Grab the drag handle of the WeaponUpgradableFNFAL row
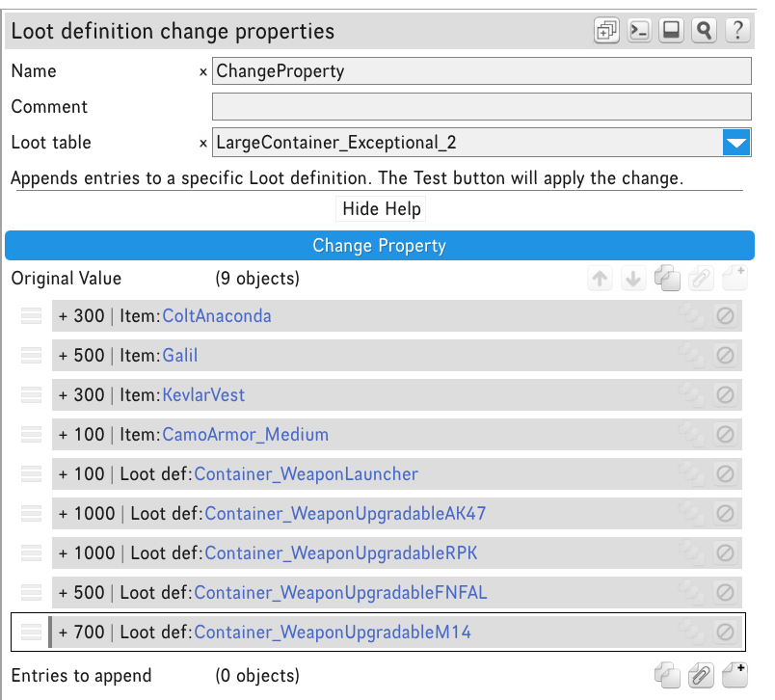The image size is (775, 700). pos(31,593)
